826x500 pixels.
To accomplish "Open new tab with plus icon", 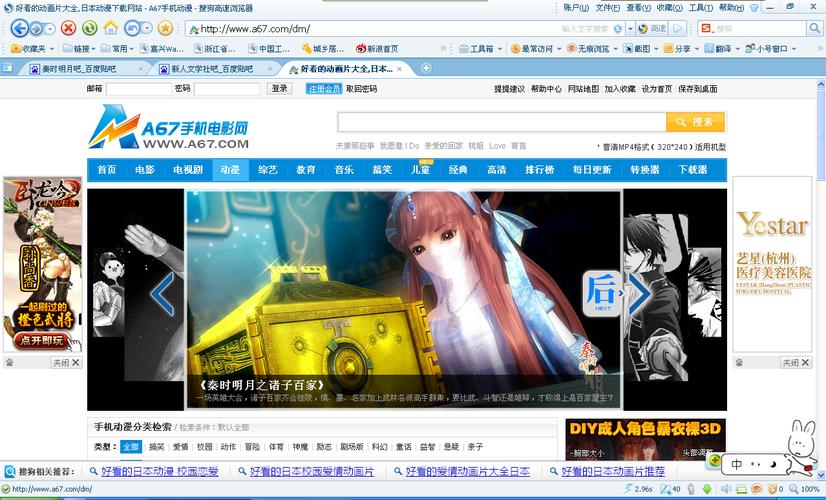I will (x=426, y=68).
